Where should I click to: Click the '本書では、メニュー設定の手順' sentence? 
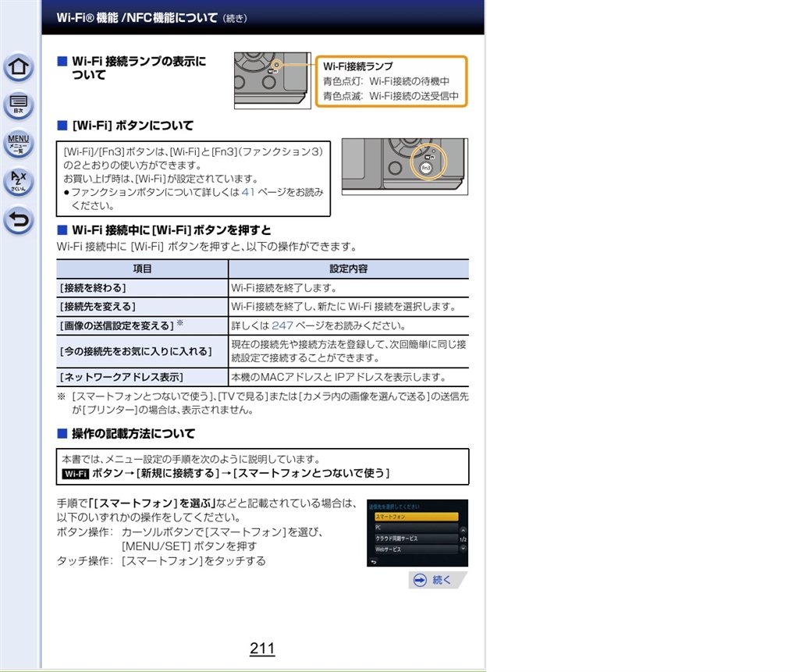[x=191, y=460]
